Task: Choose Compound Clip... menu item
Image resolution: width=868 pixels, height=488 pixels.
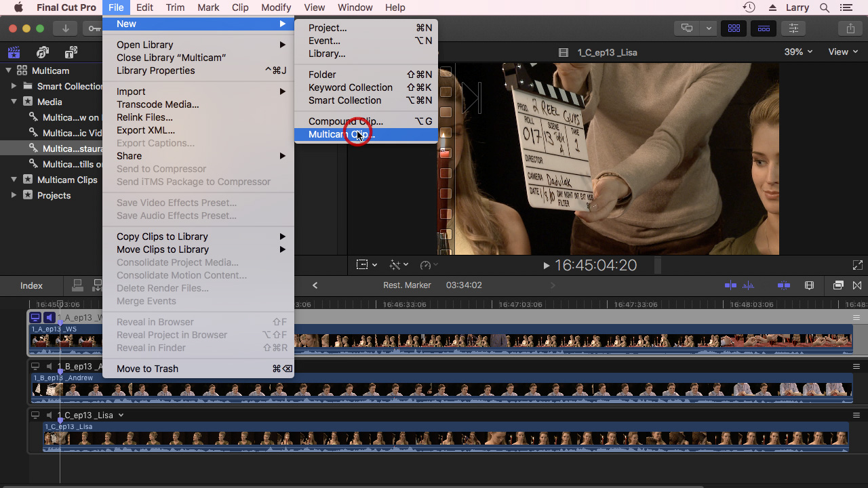Action: [x=366, y=121]
